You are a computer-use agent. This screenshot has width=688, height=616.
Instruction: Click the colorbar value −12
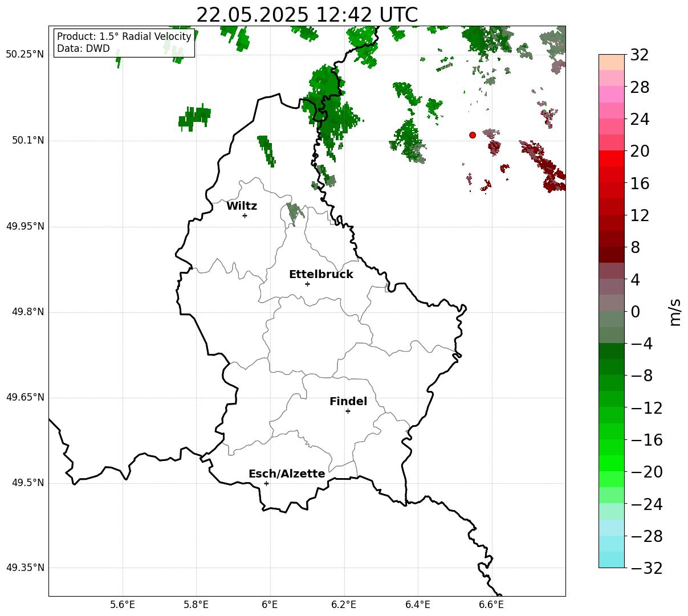click(646, 408)
